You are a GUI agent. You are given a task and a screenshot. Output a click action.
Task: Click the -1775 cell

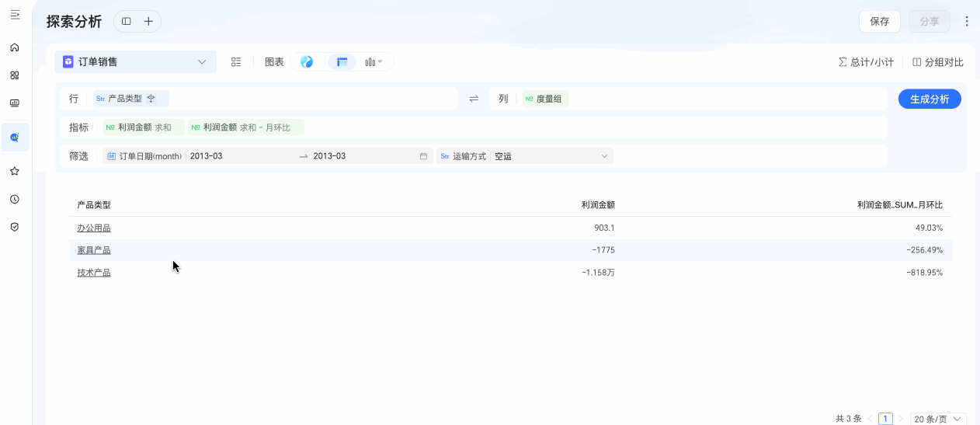tap(603, 250)
